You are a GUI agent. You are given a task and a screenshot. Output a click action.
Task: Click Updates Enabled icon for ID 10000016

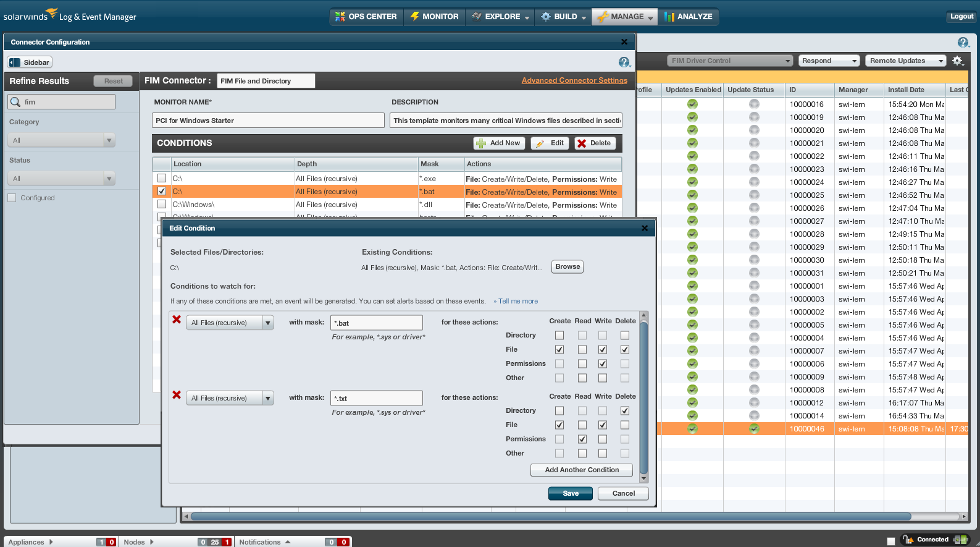tap(692, 104)
